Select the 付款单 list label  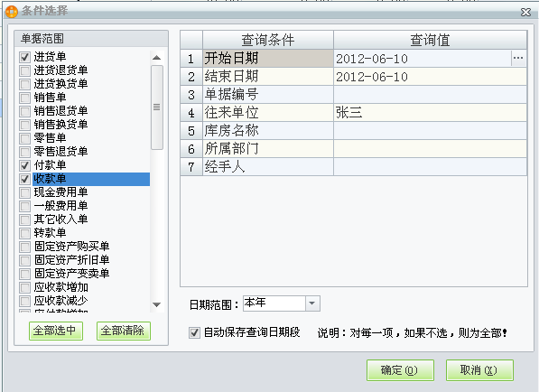tap(51, 165)
